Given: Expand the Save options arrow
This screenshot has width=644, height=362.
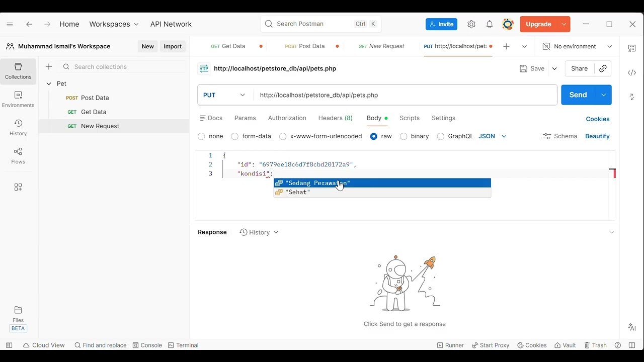Looking at the screenshot, I should [x=554, y=69].
